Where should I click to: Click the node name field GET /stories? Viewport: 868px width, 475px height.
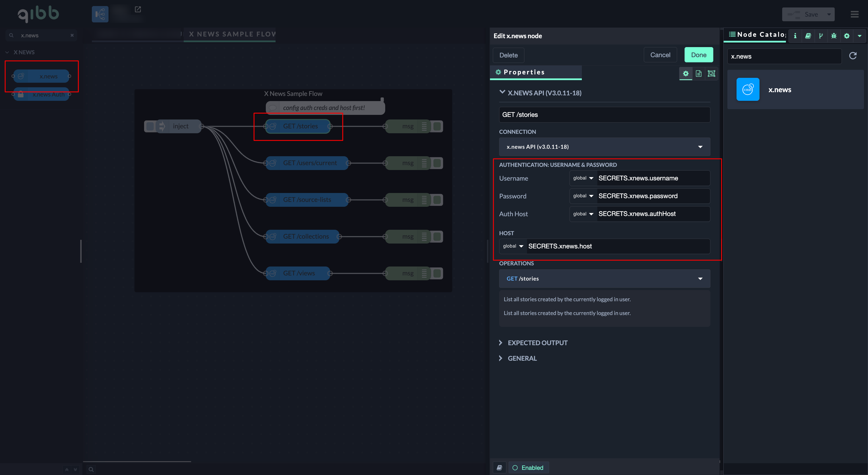pos(604,115)
